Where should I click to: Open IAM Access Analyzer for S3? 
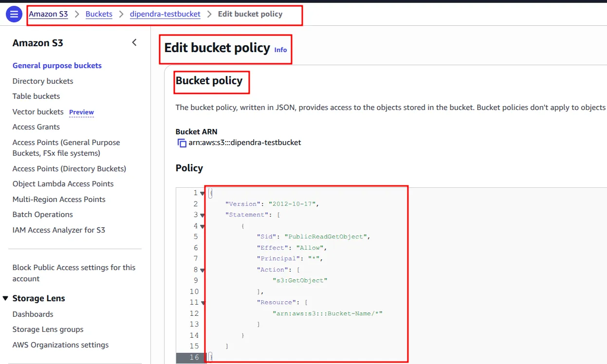[58, 230]
